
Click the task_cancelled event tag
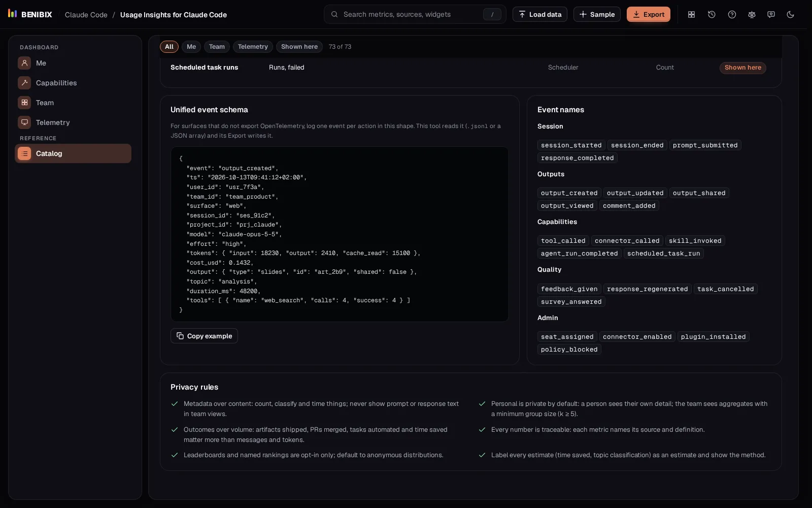pos(726,289)
